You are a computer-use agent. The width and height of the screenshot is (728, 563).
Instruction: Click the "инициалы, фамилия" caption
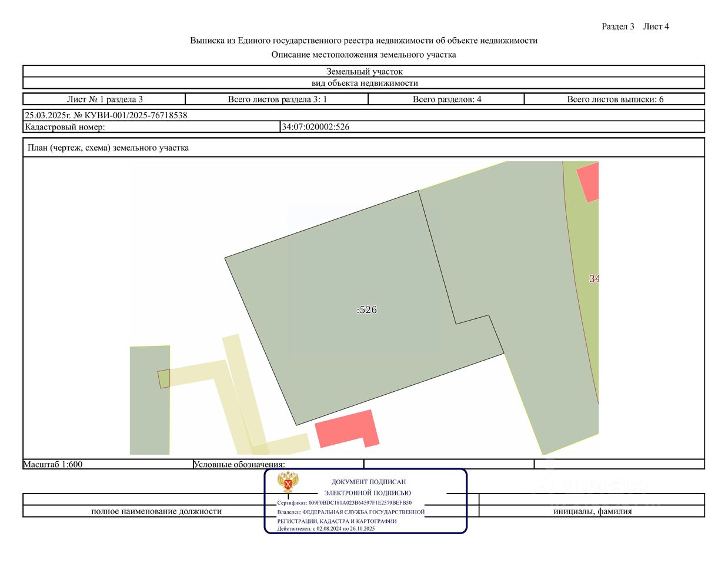point(593,511)
